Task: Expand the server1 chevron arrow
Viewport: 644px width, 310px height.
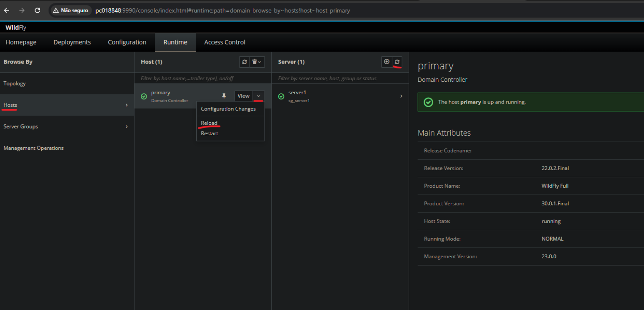Action: pos(401,96)
